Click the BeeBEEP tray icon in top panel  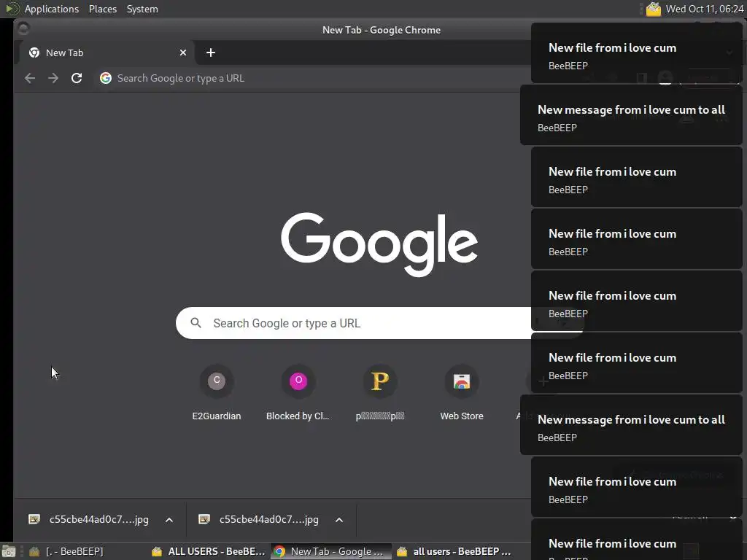click(653, 9)
